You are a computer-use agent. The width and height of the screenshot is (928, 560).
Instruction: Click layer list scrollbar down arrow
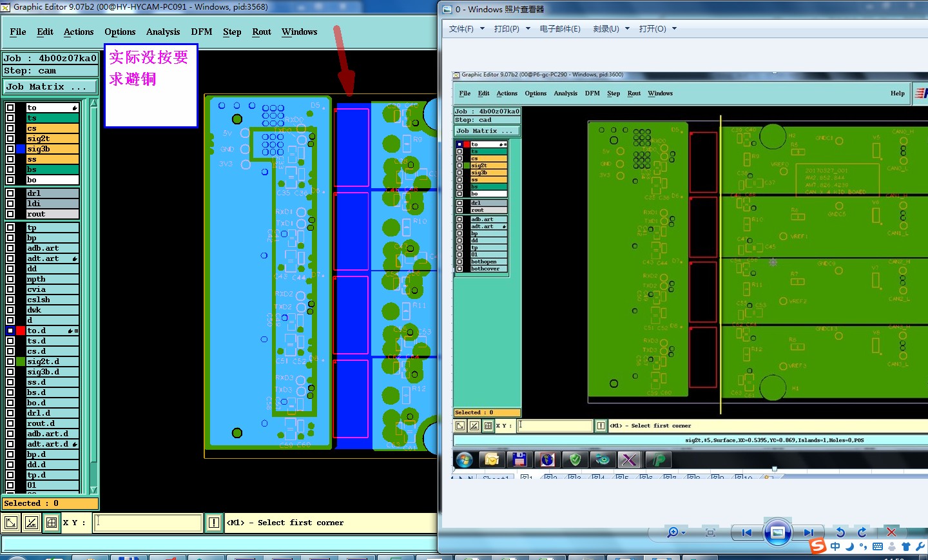(93, 490)
